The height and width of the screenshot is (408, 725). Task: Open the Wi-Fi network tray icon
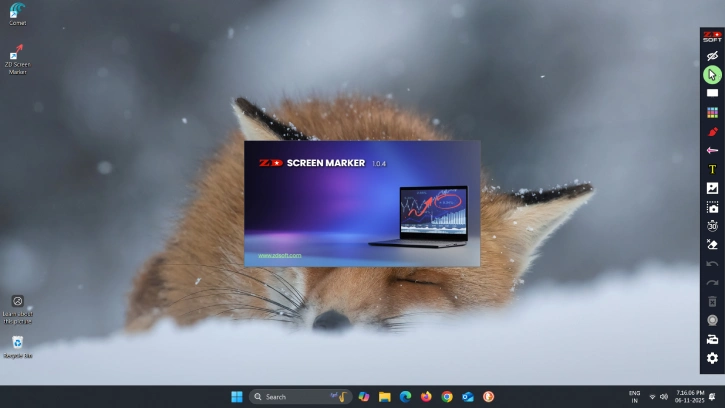[652, 397]
